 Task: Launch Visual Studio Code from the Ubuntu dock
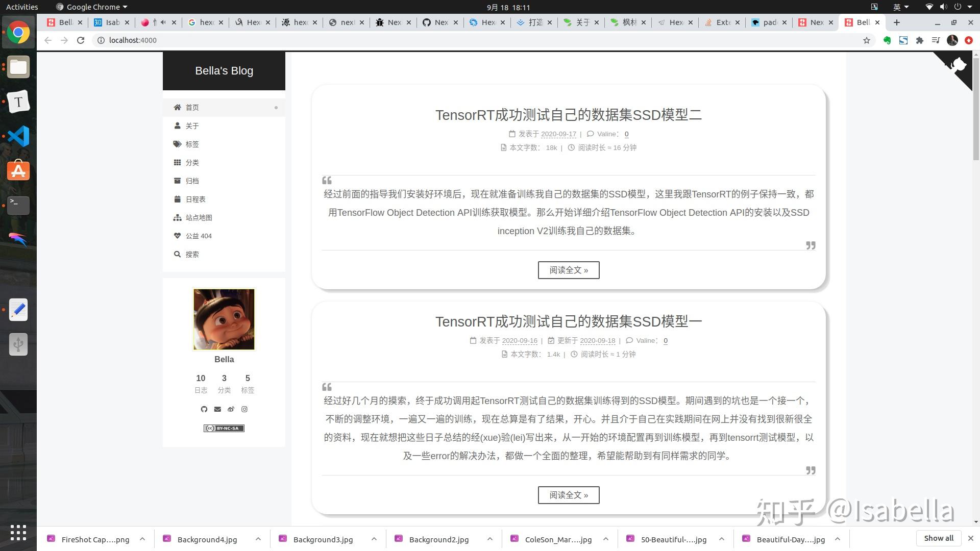pyautogui.click(x=18, y=136)
